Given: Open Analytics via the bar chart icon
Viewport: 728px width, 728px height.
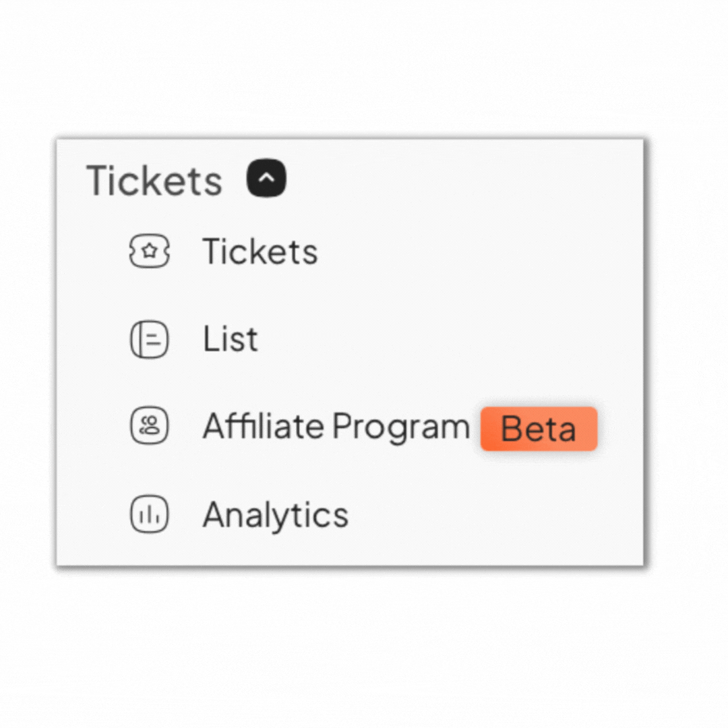Looking at the screenshot, I should (x=149, y=514).
